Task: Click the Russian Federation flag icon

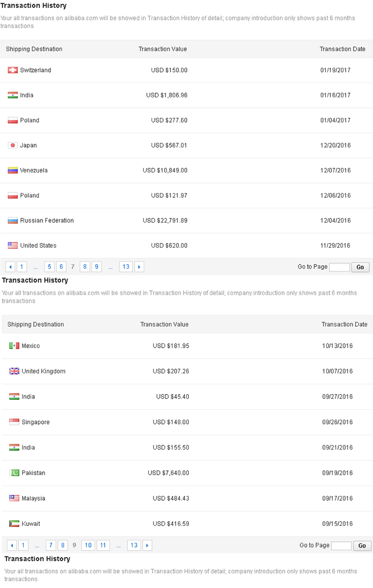Action: point(13,220)
